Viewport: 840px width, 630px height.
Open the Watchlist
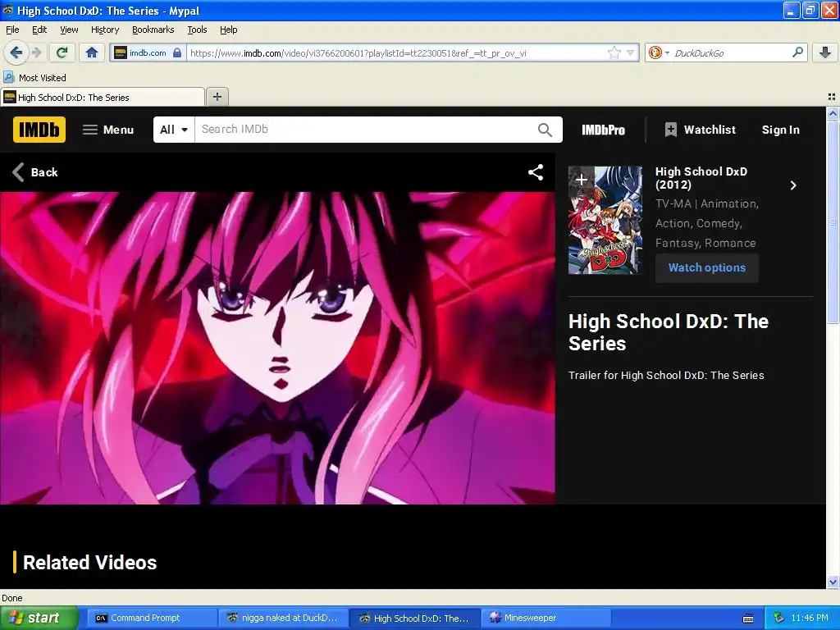[x=701, y=130]
